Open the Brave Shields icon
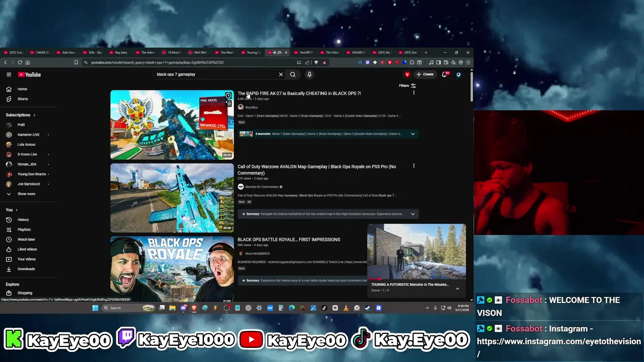This screenshot has height=362, width=644. point(316,62)
